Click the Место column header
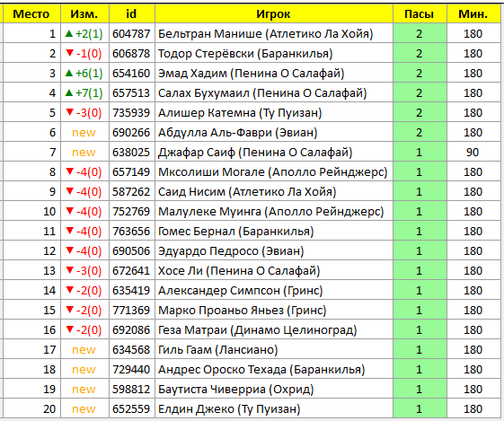The height and width of the screenshot is (421, 504). click(31, 13)
